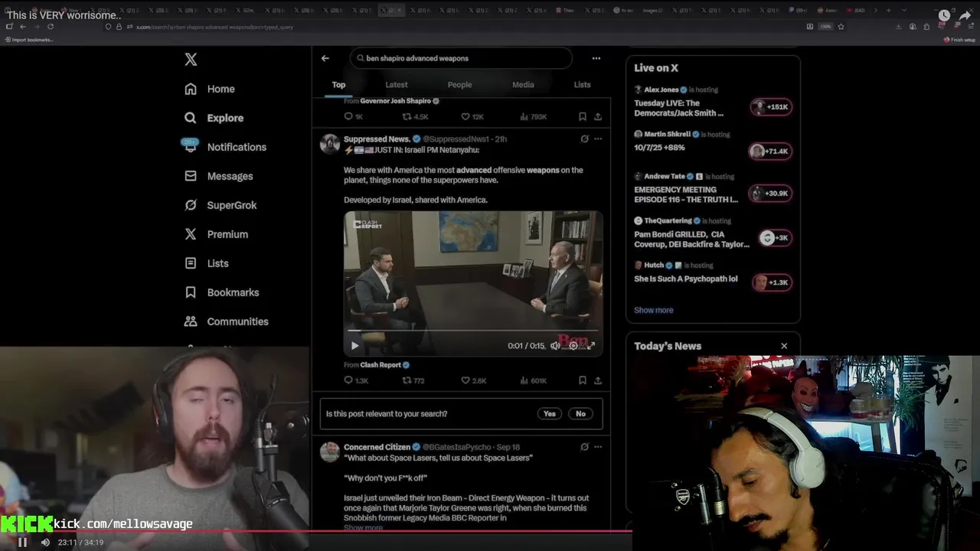Open Suppressed News. profile name link
Screen dimensions: 980x551
pyautogui.click(x=377, y=139)
